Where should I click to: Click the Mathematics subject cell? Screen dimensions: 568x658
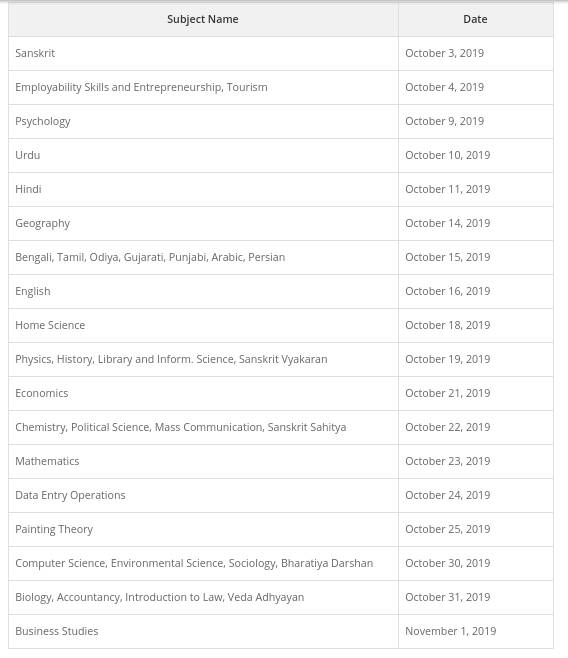coord(203,461)
